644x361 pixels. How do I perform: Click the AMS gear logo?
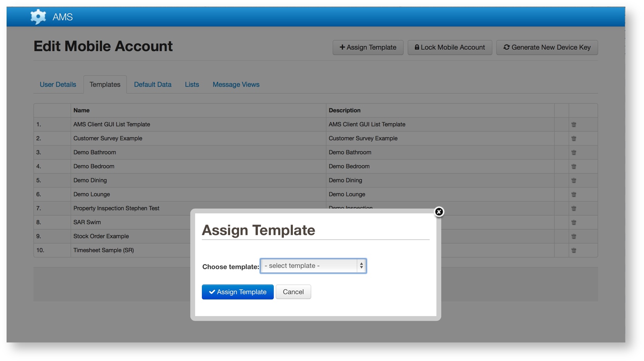pos(38,17)
